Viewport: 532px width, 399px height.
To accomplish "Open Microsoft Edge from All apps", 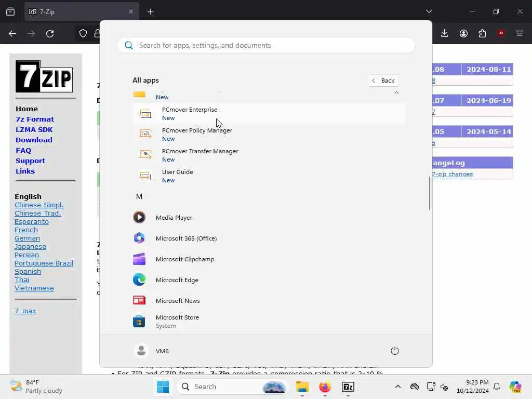I will [269, 280].
